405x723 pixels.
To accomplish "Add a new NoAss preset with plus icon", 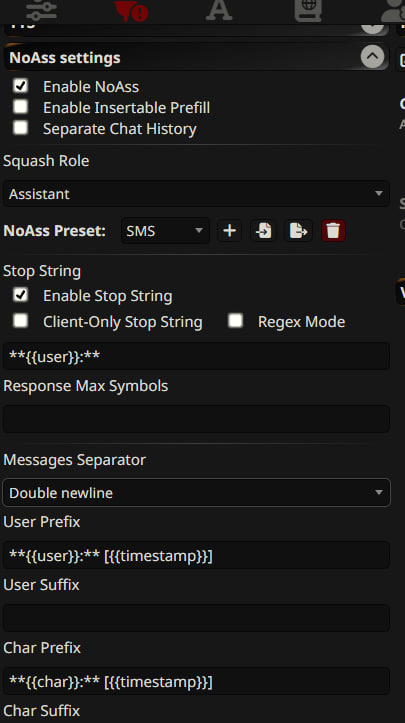I will (230, 231).
